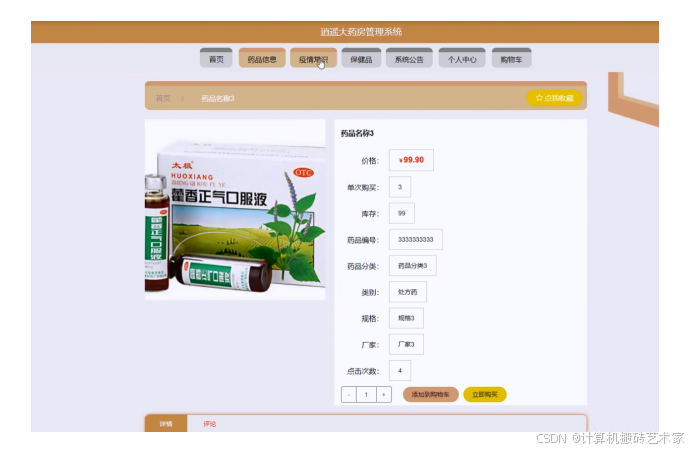
Task: Click the 类别 value 处方药
Action: tap(407, 292)
